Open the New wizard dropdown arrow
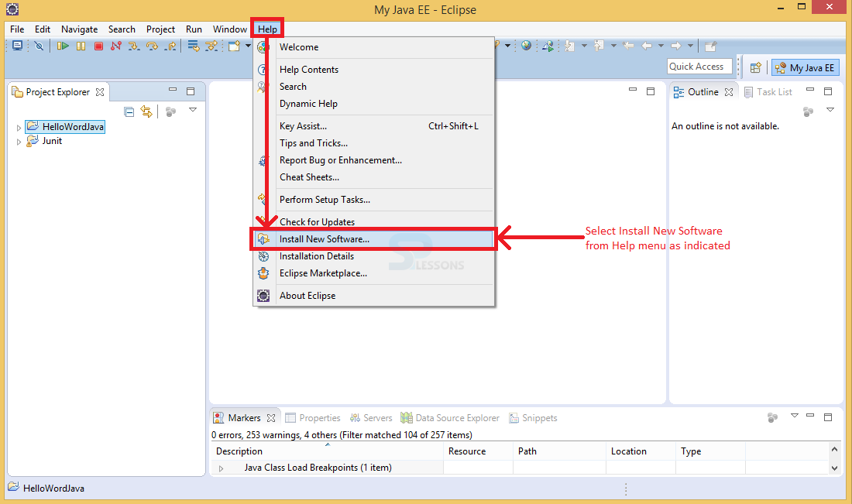 (x=248, y=46)
